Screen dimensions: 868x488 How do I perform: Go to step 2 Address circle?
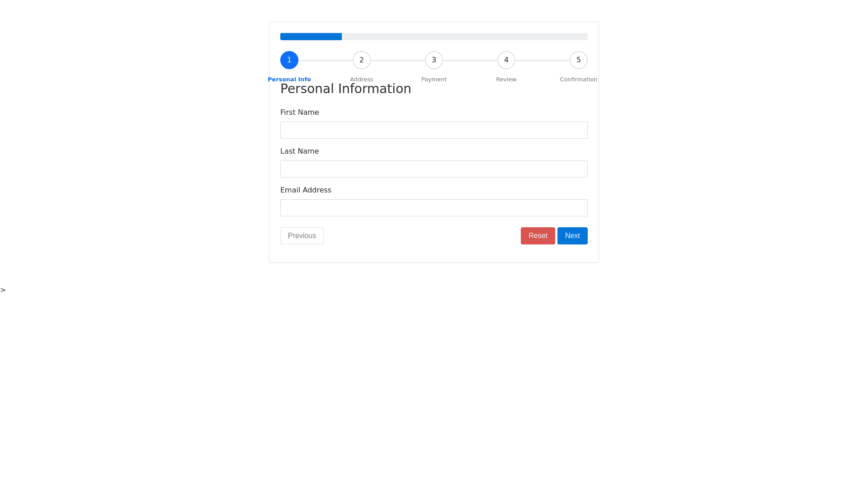coord(362,60)
